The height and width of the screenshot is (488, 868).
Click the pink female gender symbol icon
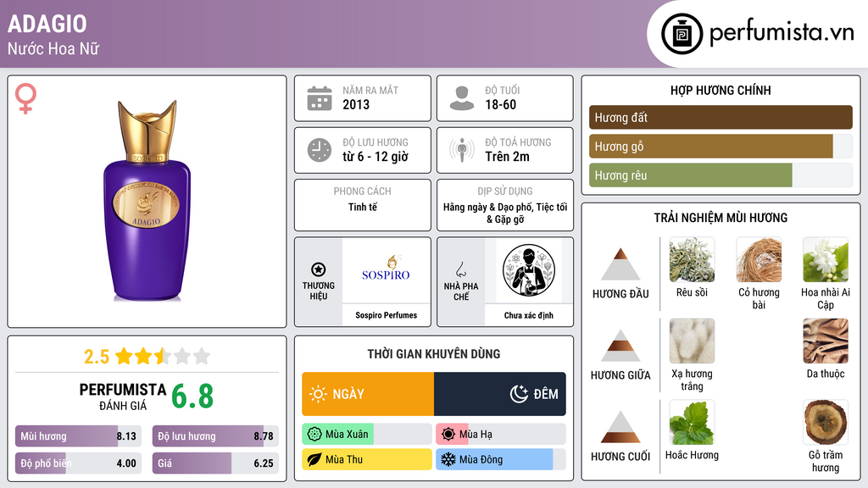(x=25, y=98)
